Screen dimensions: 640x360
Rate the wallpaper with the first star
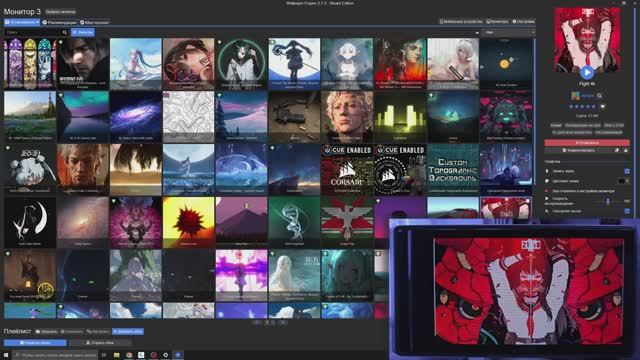pos(571,107)
